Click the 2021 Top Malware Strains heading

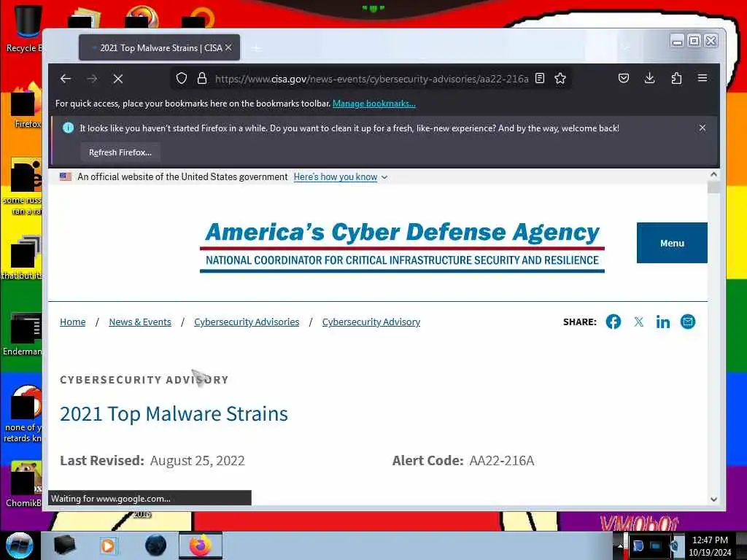click(174, 413)
